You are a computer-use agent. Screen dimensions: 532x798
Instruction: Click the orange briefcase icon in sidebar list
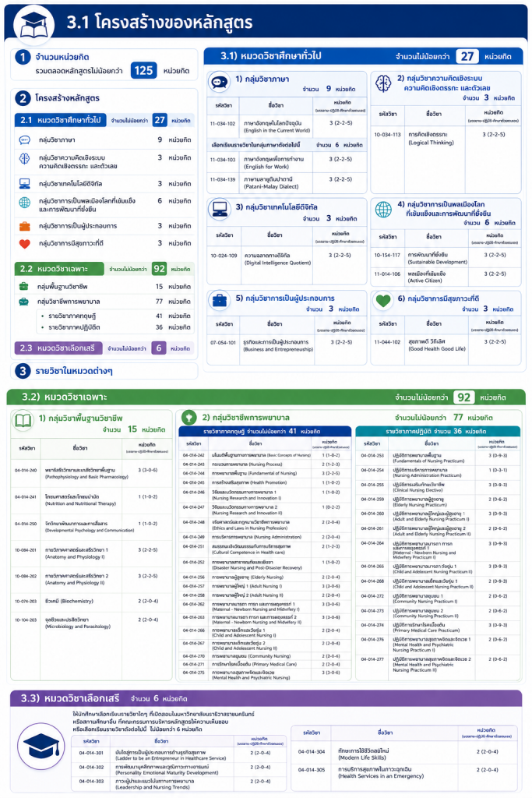pyautogui.click(x=24, y=226)
